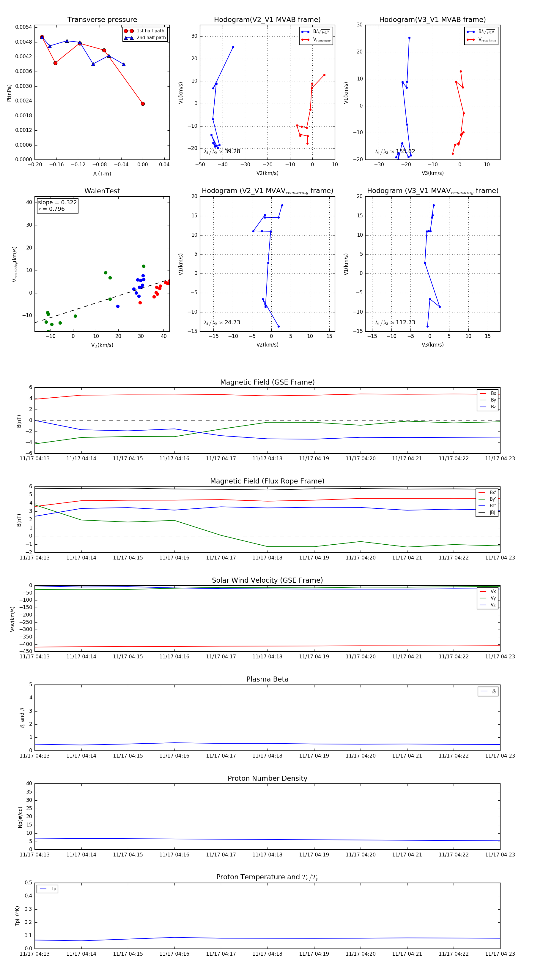Click the eigenvalue ratio annotation 155.62
The height and width of the screenshot is (980, 535).
click(395, 151)
